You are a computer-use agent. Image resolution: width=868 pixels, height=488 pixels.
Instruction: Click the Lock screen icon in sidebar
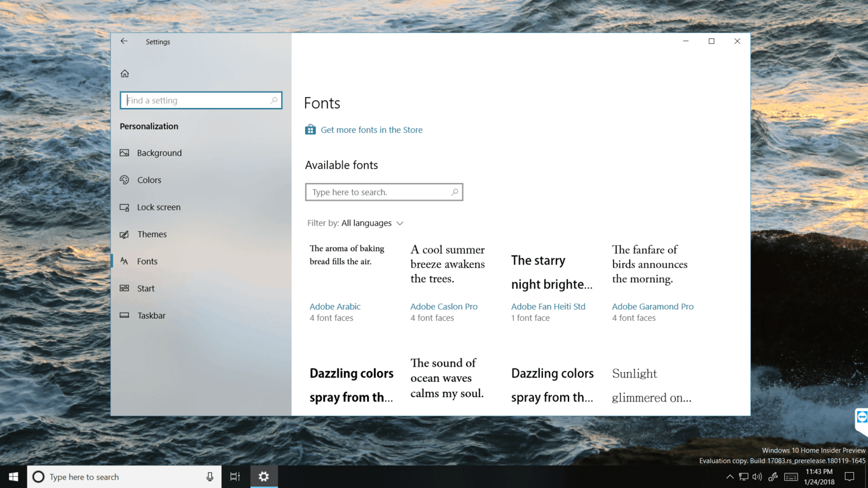tap(125, 207)
